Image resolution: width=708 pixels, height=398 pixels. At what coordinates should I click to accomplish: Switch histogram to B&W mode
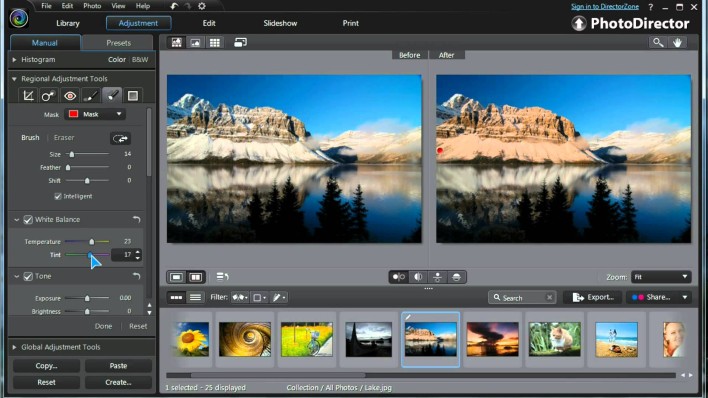click(140, 60)
